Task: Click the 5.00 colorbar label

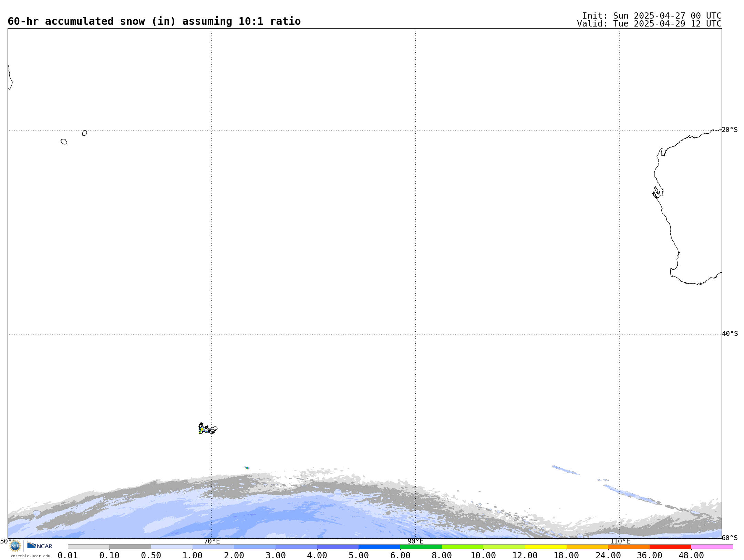Action: click(x=359, y=556)
